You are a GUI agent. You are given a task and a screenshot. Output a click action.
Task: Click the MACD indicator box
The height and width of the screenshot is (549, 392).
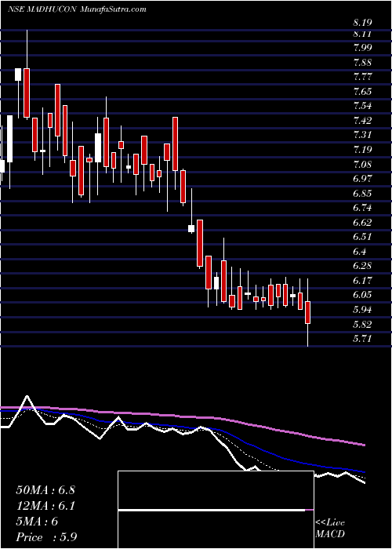(216, 510)
